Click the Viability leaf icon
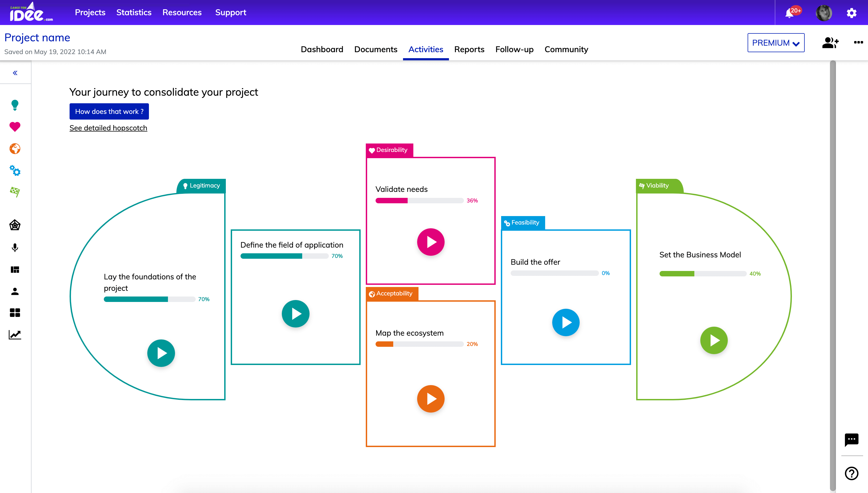The height and width of the screenshot is (493, 868). (15, 191)
